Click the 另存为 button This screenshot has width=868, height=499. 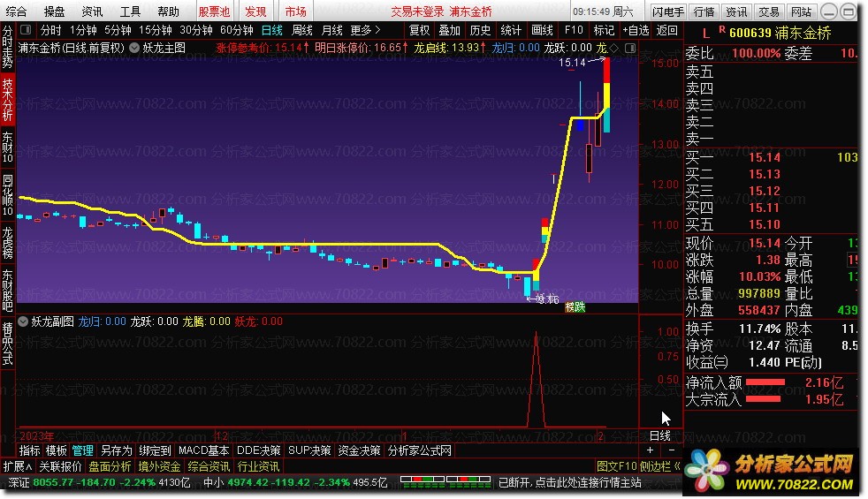pos(117,450)
